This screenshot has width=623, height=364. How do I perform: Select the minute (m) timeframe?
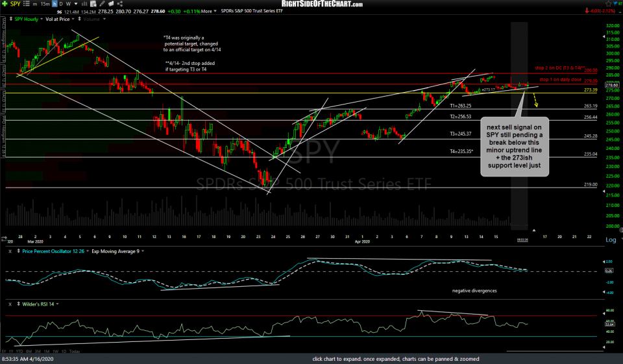(35, 4)
